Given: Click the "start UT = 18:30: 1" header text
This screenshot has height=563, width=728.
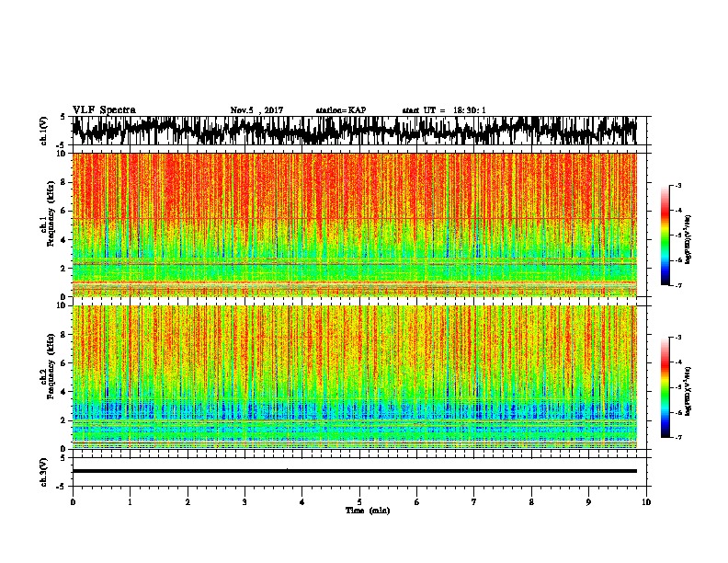Looking at the screenshot, I should pos(444,110).
